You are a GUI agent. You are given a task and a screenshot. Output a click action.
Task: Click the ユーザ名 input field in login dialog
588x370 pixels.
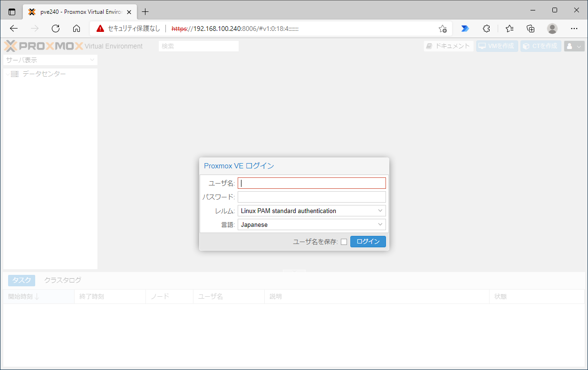click(x=312, y=183)
